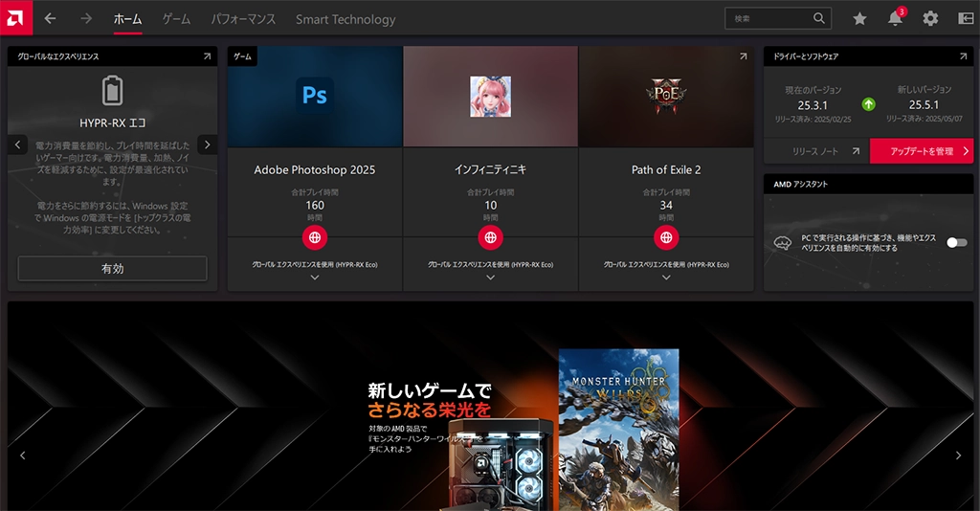Click globe icon under Path of Exile 2
This screenshot has width=980, height=511.
click(x=666, y=237)
